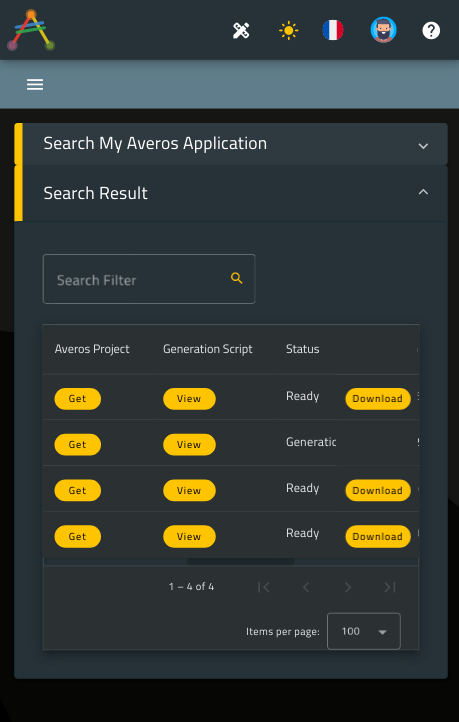Click Get in the first result row

[x=77, y=399]
